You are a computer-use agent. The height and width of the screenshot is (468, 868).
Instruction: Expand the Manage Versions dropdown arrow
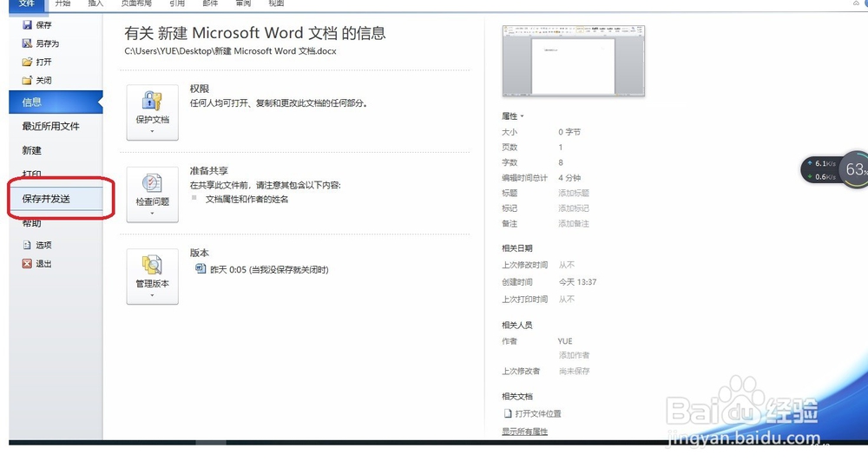(x=152, y=295)
